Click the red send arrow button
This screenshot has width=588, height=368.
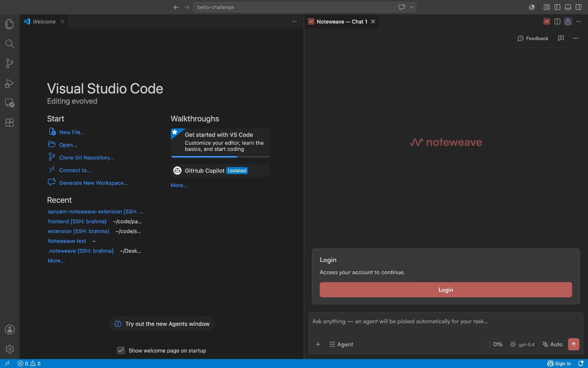(574, 344)
